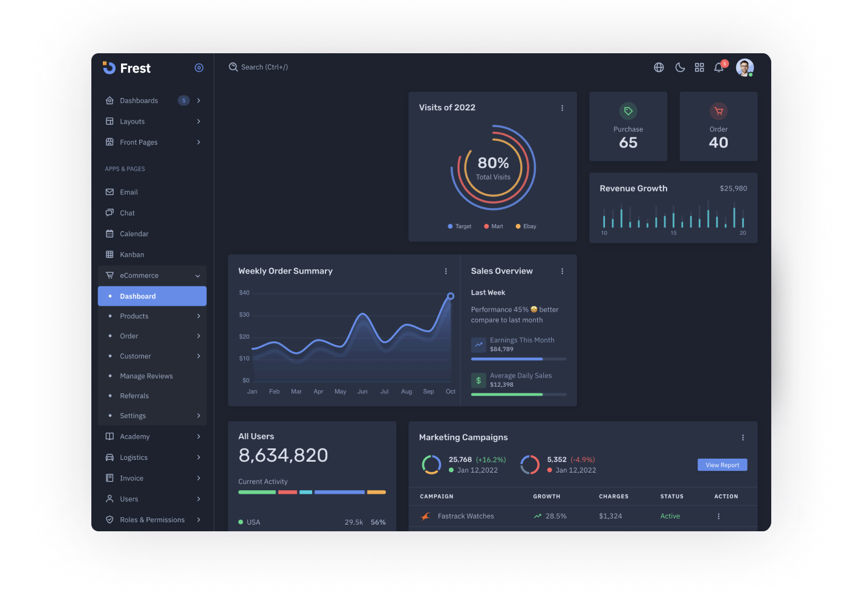
Task: Expand the Products submenu chevron
Action: click(198, 316)
